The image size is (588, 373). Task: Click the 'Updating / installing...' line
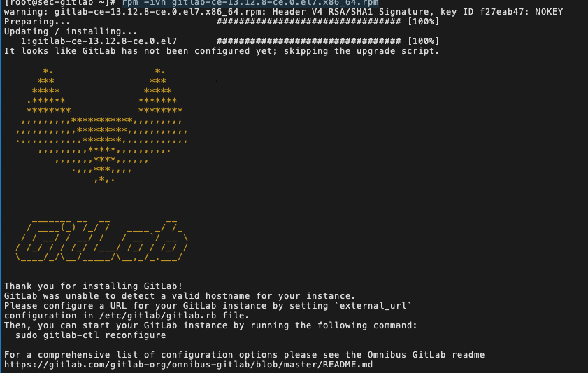pos(71,31)
